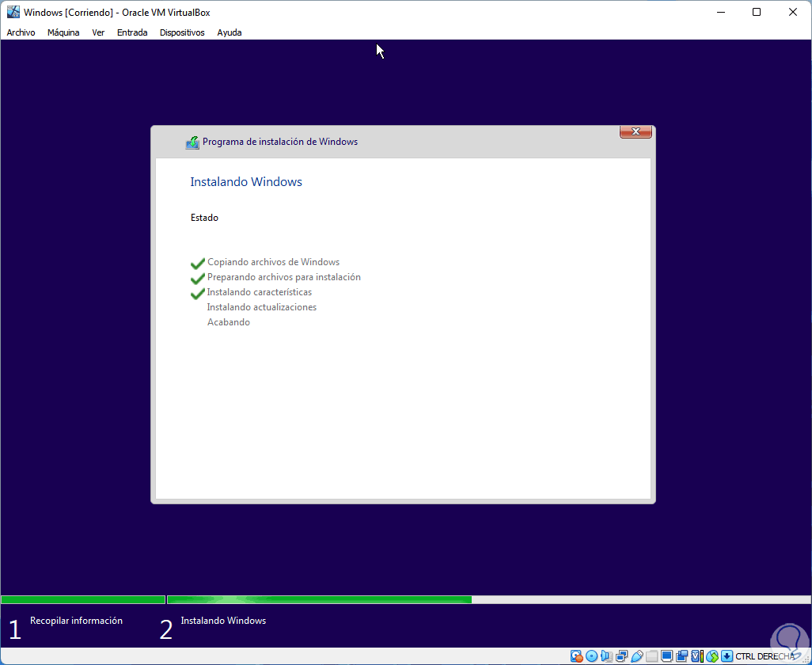Screen dimensions: 812x665
Task: Click the checkmark beside Copiando archivos de Windows
Action: pyautogui.click(x=197, y=263)
